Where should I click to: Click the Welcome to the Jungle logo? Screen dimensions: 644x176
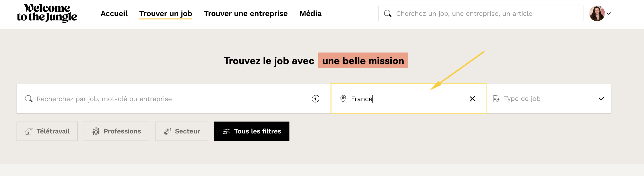tap(47, 13)
